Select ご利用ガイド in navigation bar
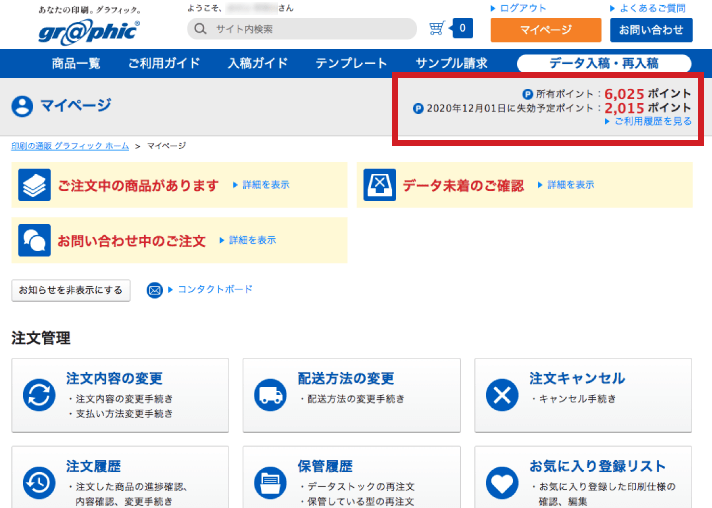This screenshot has height=508, width=712. coord(164,63)
